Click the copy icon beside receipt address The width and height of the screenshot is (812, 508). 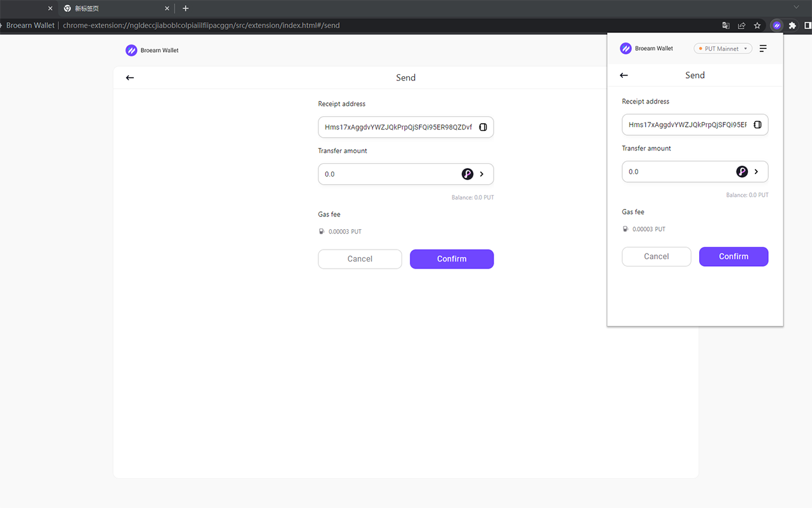point(483,127)
